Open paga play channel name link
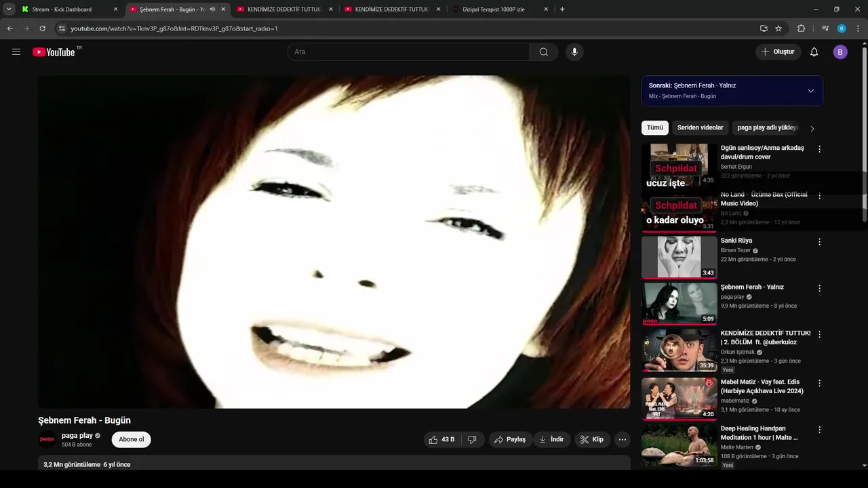This screenshot has height=488, width=868. (x=77, y=435)
